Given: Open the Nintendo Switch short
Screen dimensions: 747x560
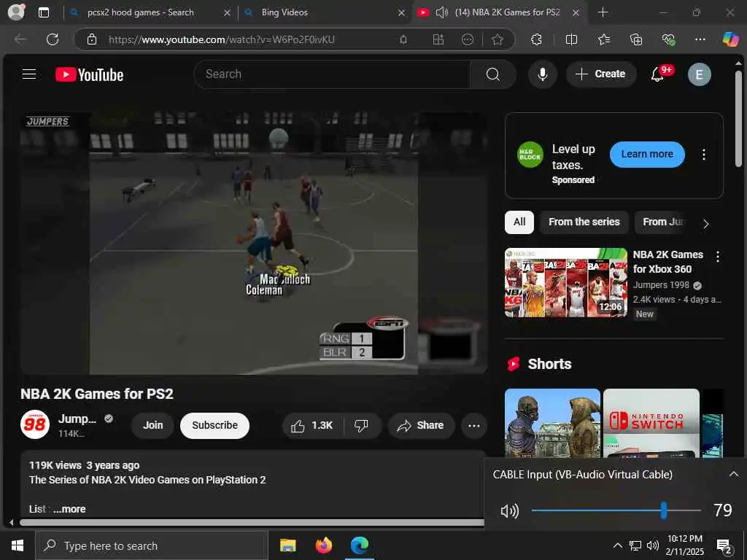Looking at the screenshot, I should (651, 424).
